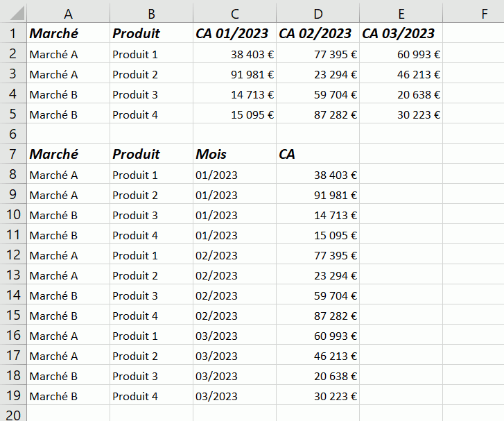Click the select-all corner triangle
Image resolution: width=504 pixels, height=421 pixels.
click(x=13, y=13)
